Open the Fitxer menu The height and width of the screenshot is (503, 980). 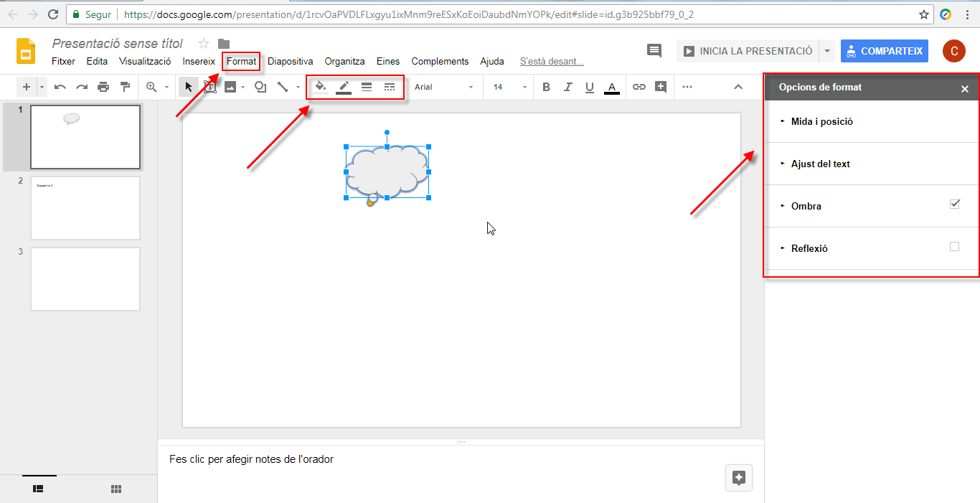click(x=63, y=62)
